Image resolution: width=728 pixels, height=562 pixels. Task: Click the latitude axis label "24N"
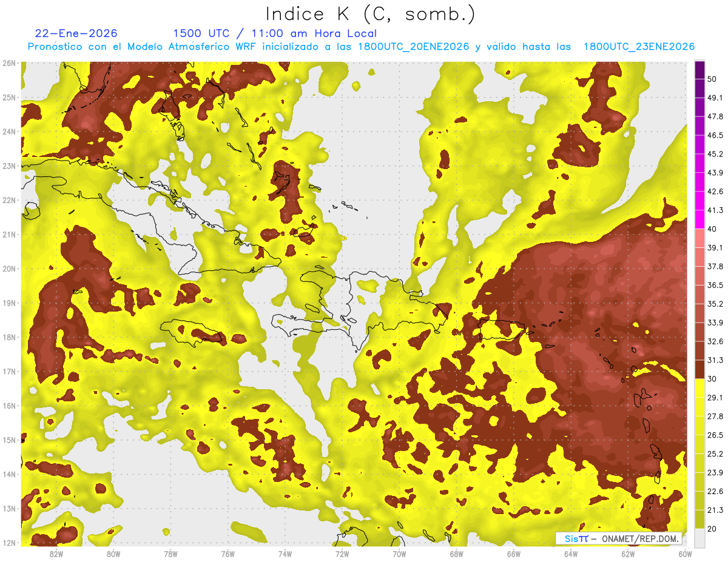click(9, 132)
